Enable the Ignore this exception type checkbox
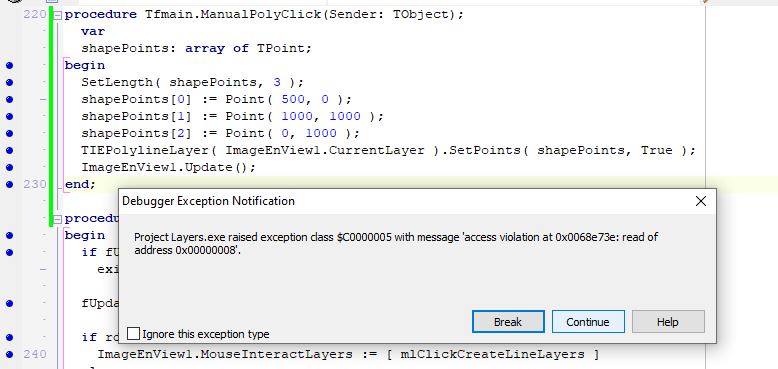Image resolution: width=778 pixels, height=369 pixels. click(x=133, y=333)
